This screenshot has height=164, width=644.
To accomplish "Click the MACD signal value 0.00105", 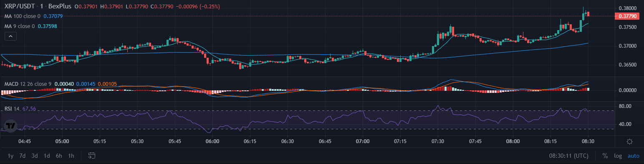I will [107, 84].
